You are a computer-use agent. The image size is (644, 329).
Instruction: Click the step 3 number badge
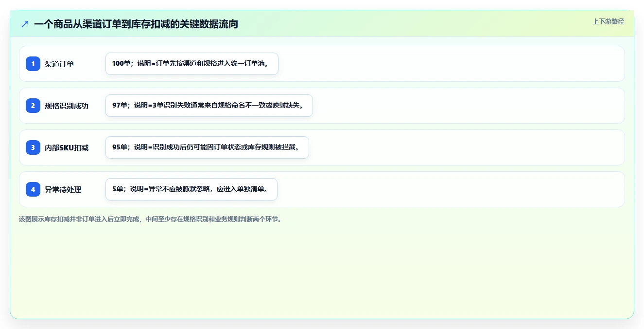click(33, 147)
